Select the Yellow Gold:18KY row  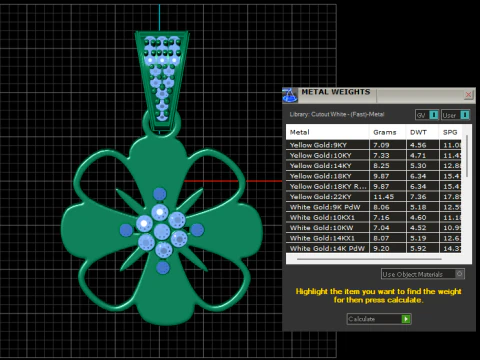tap(374, 176)
